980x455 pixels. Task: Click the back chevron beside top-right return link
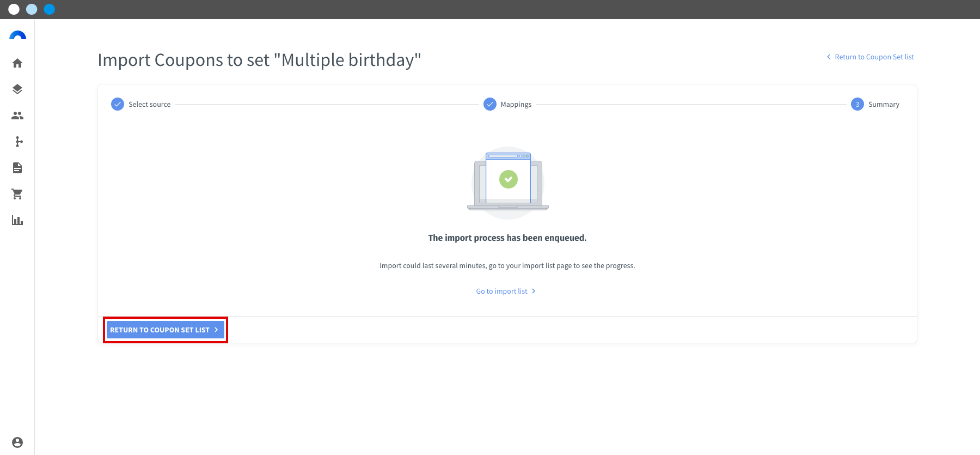(x=829, y=57)
